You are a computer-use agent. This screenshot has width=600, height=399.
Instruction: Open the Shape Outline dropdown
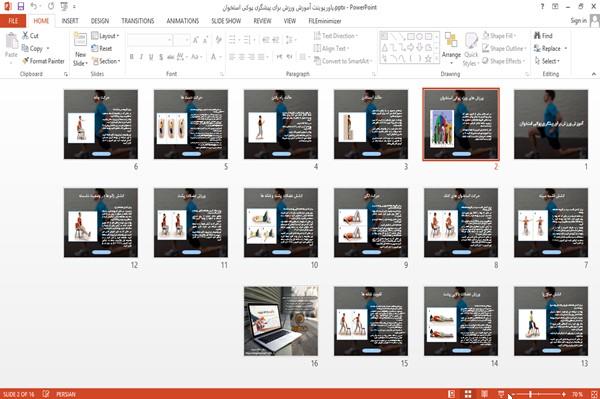pyautogui.click(x=504, y=48)
